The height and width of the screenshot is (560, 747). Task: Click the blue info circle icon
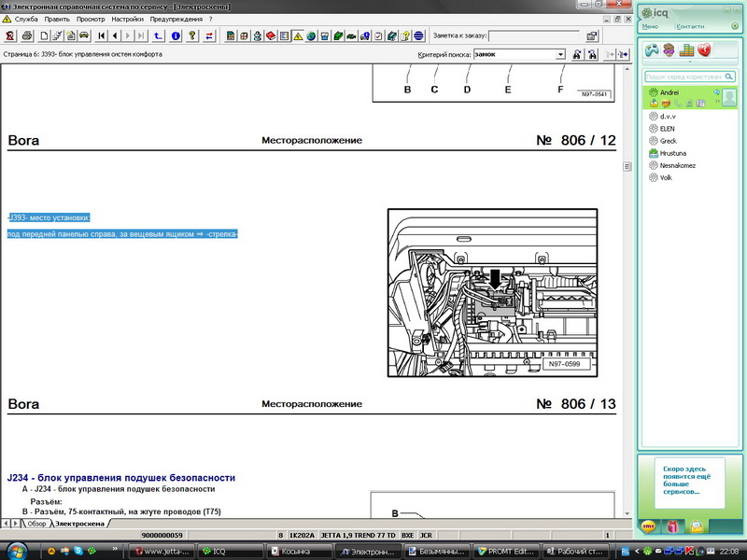pos(176,35)
